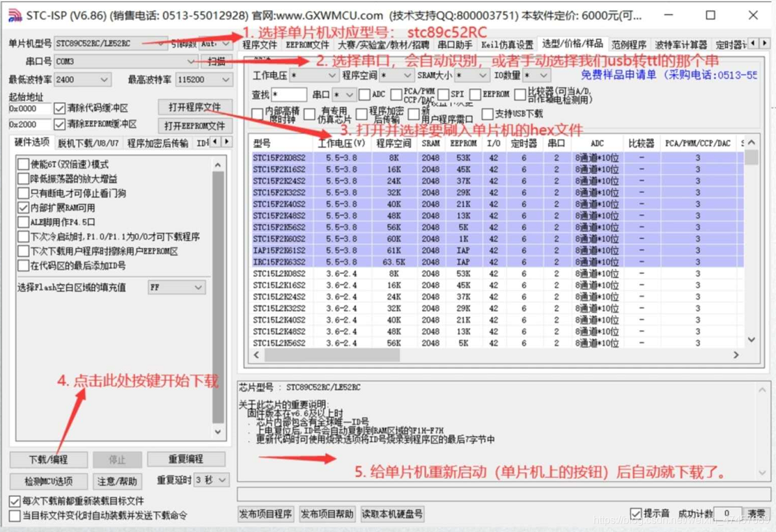Open the serial port assistant tab
This screenshot has width=776, height=532.
point(455,45)
